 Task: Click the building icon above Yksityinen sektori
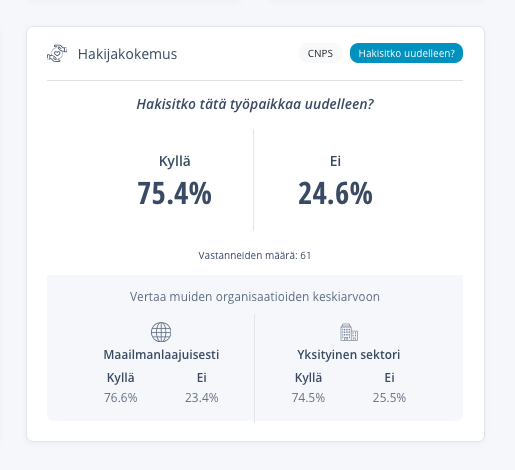pyautogui.click(x=349, y=332)
